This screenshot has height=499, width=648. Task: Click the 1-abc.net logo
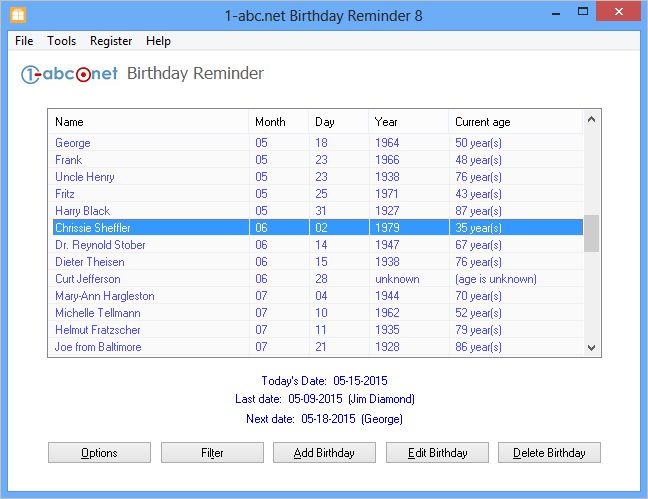click(x=70, y=74)
